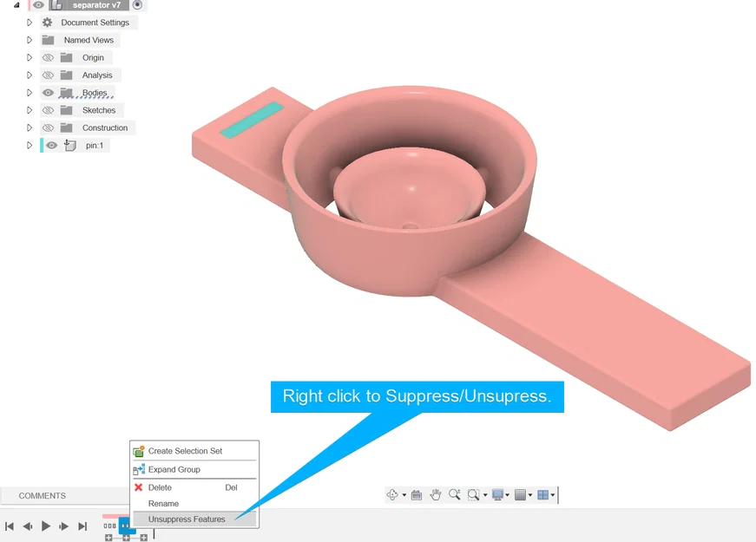Toggle visibility of separator v7 root
Screen dimensions: 756x542
[x=38, y=5]
